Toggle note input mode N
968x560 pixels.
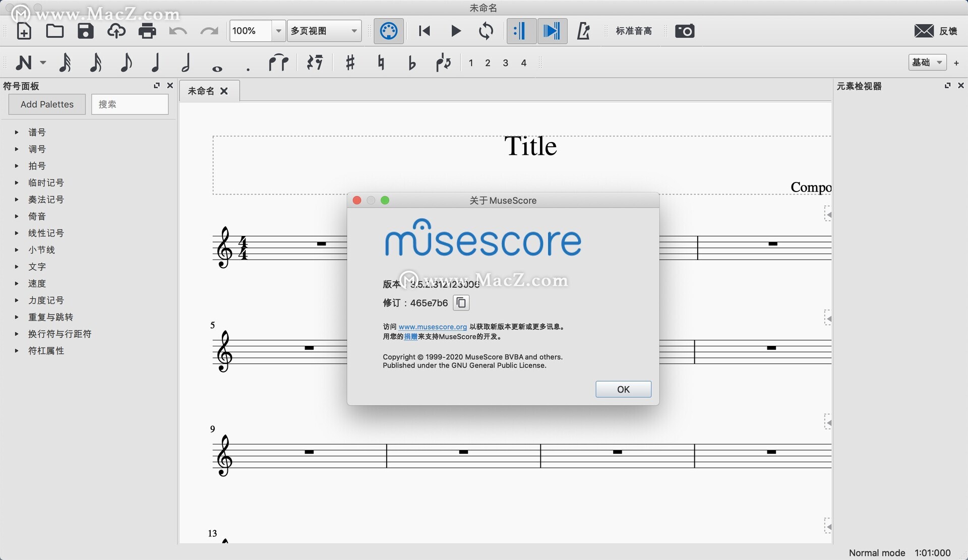pyautogui.click(x=24, y=63)
